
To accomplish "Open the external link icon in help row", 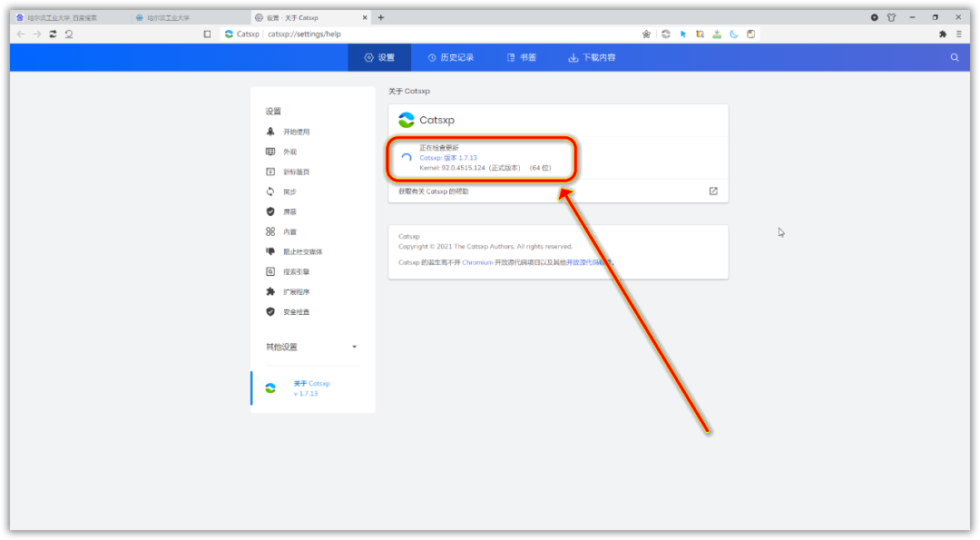I will (x=713, y=191).
